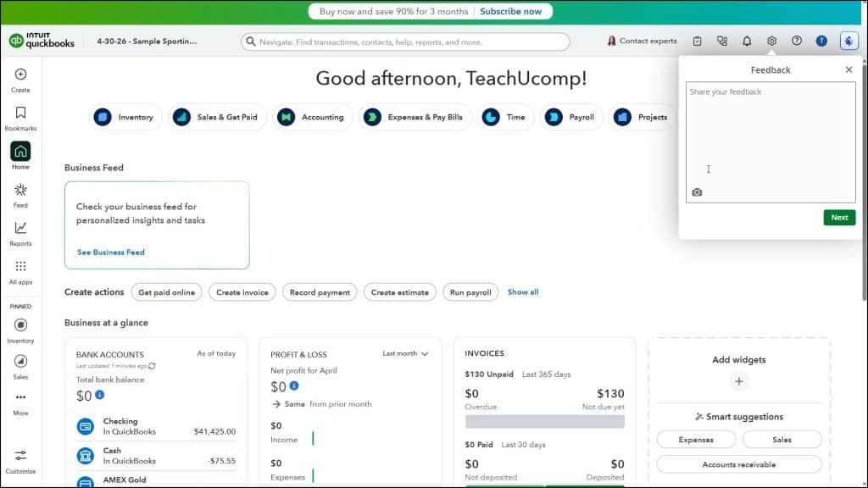Screen dimensions: 868x488
Task: Click Run payroll action
Action: 470,292
